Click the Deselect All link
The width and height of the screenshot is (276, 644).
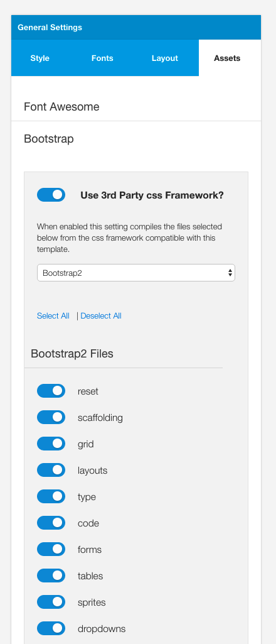(x=101, y=316)
